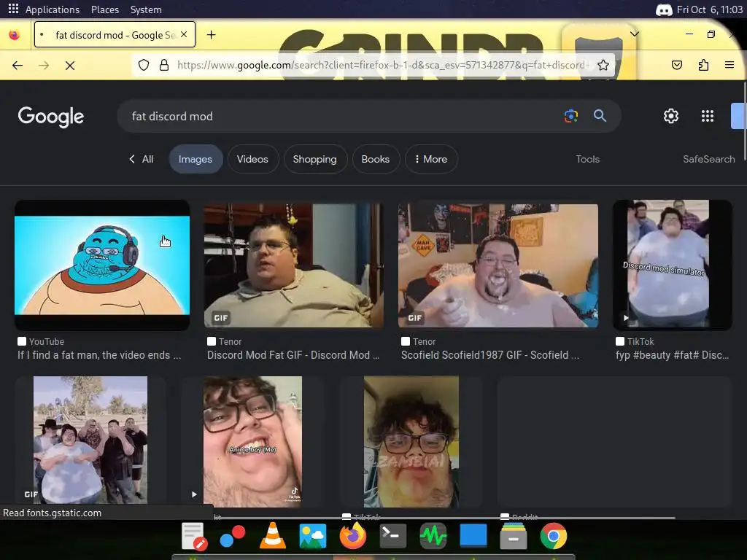This screenshot has width=747, height=560.
Task: Select the Images filter tab
Action: 196,159
